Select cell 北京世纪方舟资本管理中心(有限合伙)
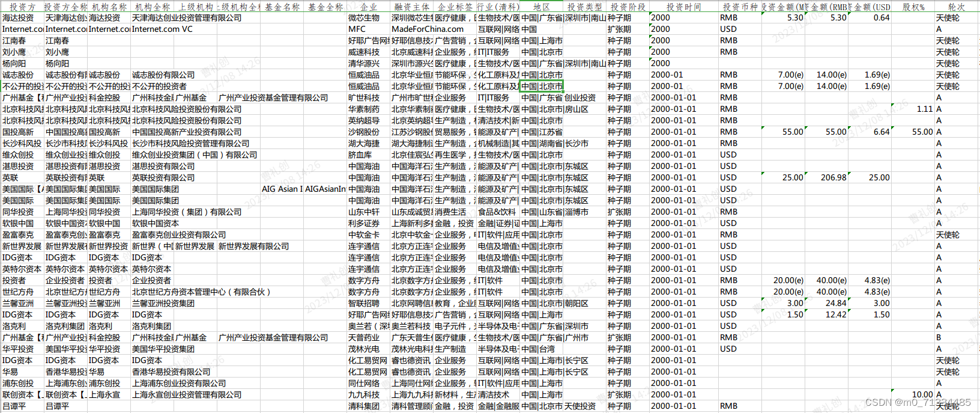This screenshot has width=980, height=413. tap(201, 292)
